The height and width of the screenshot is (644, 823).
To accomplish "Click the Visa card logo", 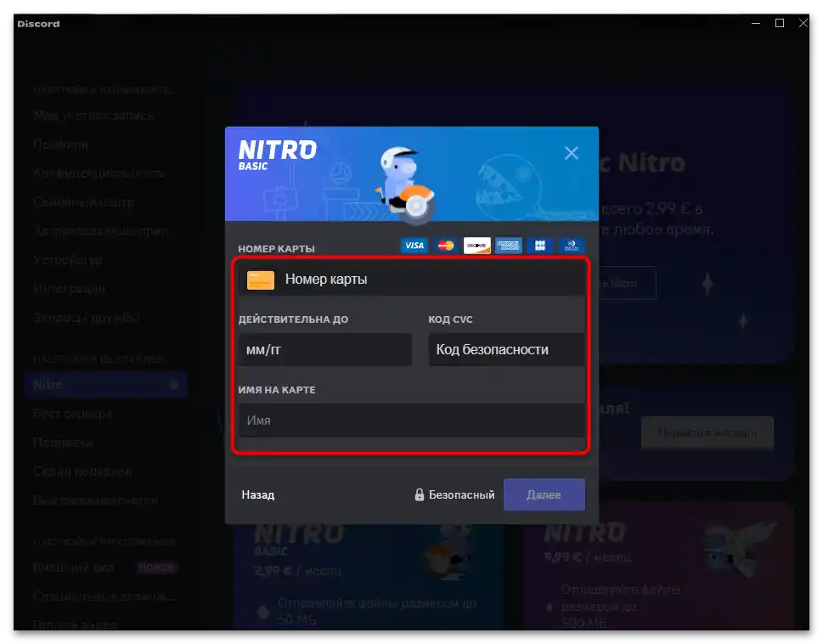I will (x=414, y=245).
